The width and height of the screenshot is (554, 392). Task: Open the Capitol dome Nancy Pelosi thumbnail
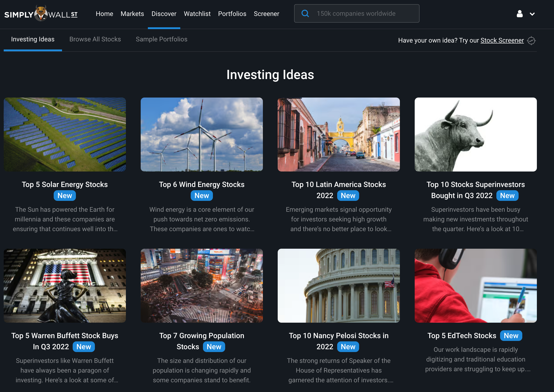tap(339, 285)
